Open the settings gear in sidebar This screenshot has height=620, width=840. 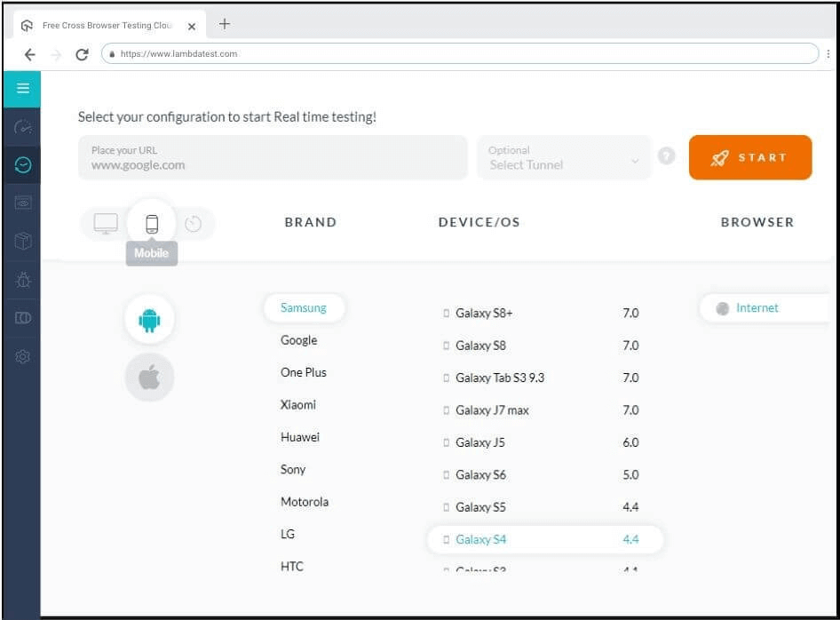(x=23, y=356)
